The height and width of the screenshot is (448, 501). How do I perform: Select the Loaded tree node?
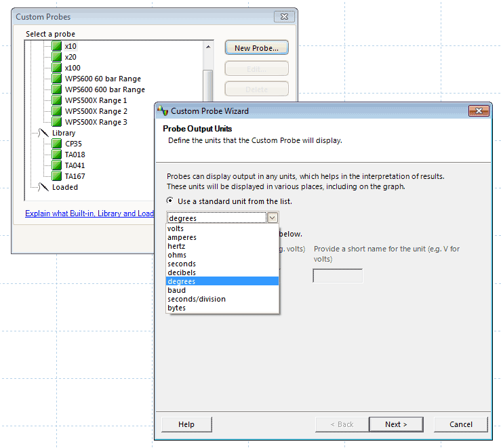point(64,187)
